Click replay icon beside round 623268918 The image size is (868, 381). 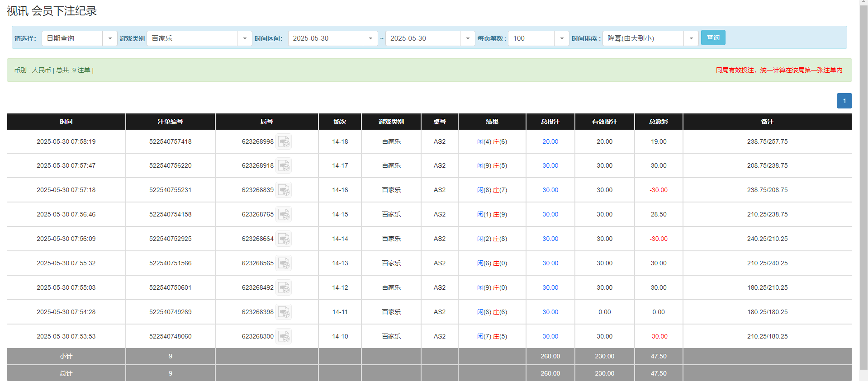click(x=284, y=166)
